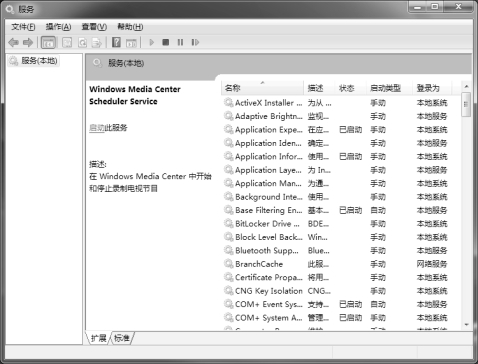This screenshot has height=364, width=478.
Task: Select the Base Filtering Engine service icon
Action: (x=228, y=210)
